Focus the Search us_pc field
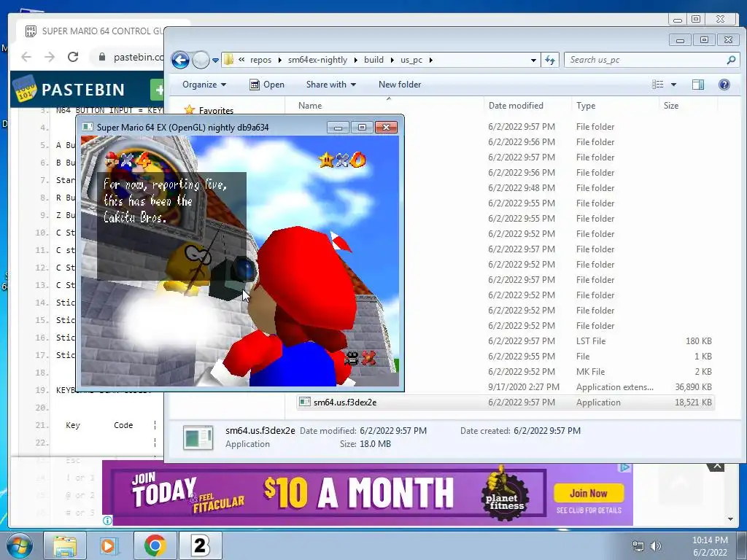The image size is (747, 560). tap(650, 60)
